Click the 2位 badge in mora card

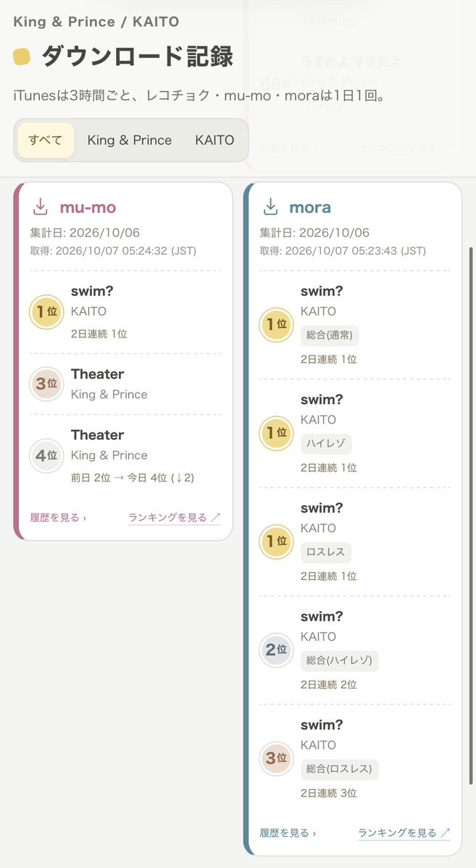[277, 650]
